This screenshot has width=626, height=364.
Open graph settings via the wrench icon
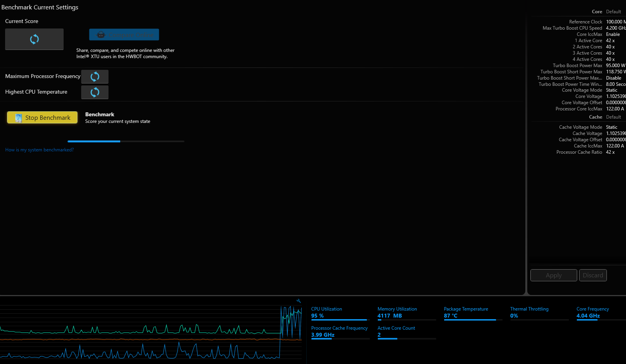point(299,301)
